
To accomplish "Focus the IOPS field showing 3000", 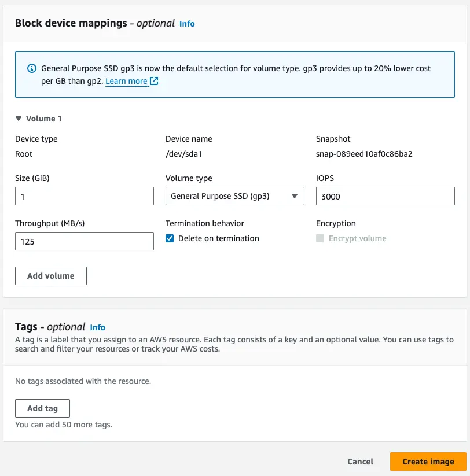I will (385, 196).
